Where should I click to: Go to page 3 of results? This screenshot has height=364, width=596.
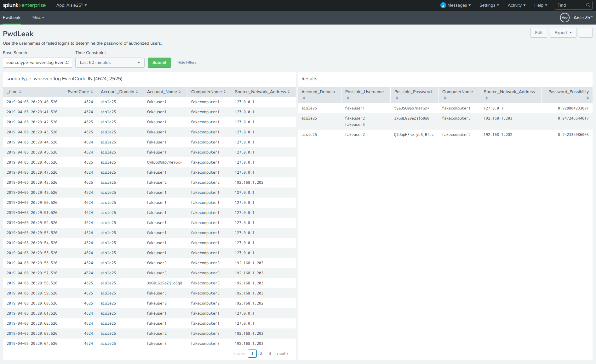(x=270, y=354)
